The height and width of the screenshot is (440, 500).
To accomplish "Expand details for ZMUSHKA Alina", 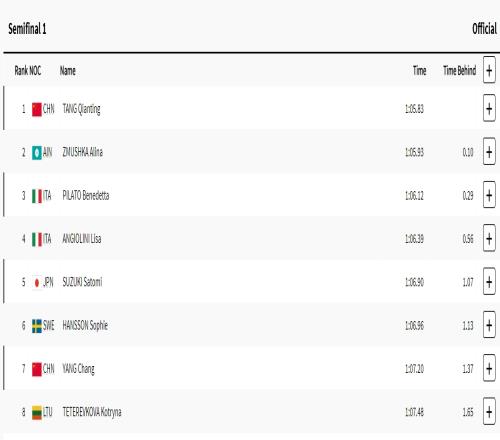I will pos(489,152).
